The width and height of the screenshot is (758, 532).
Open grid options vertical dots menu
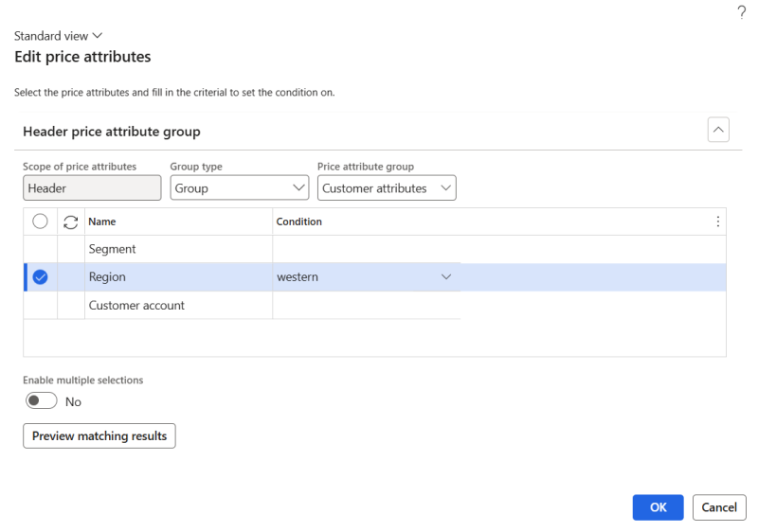click(x=718, y=222)
